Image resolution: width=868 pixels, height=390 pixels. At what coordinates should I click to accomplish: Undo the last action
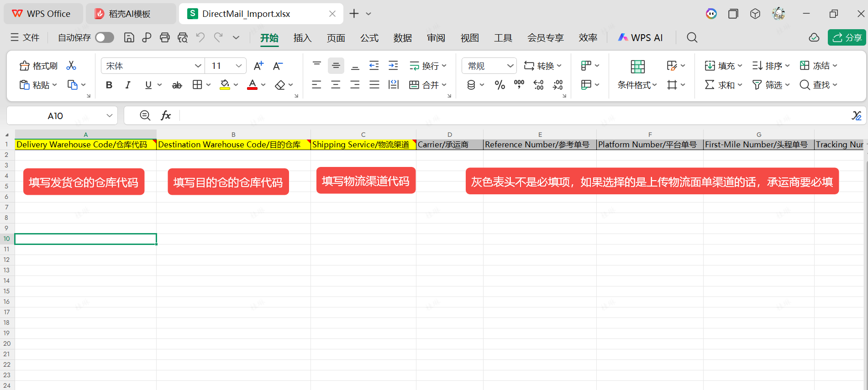(x=200, y=37)
